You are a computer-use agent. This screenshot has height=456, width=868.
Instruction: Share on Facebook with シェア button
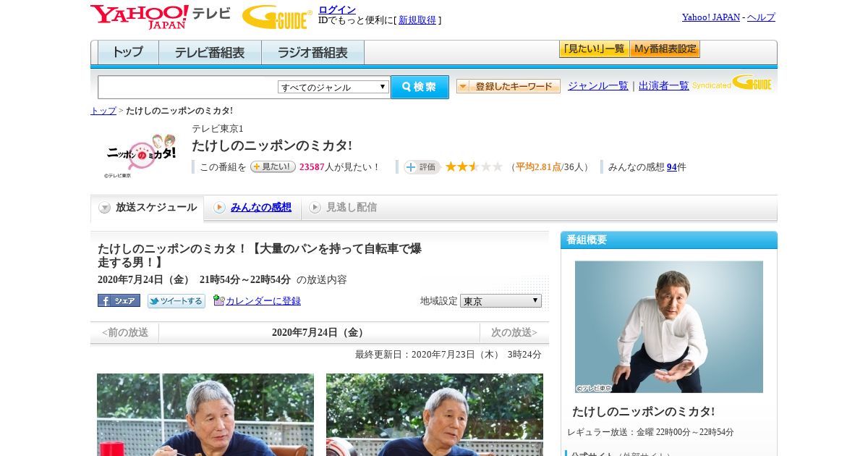tap(119, 300)
